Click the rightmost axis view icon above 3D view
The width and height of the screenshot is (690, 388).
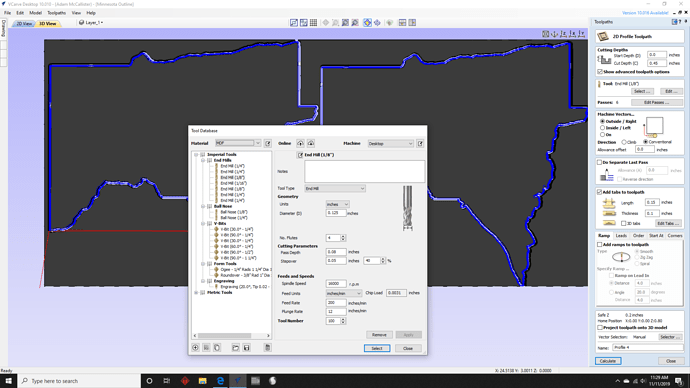(581, 34)
